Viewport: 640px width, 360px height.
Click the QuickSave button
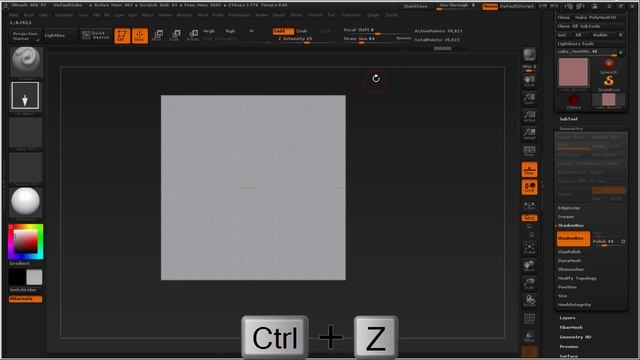point(416,6)
